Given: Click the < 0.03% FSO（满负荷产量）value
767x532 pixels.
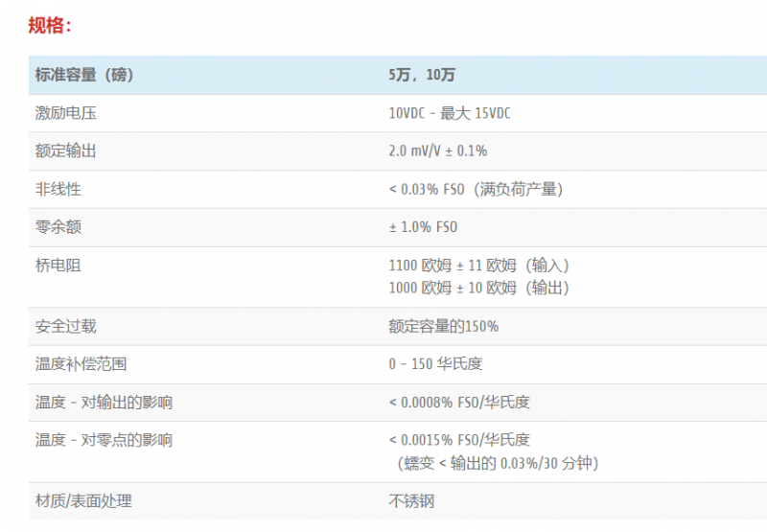Looking at the screenshot, I should [476, 190].
